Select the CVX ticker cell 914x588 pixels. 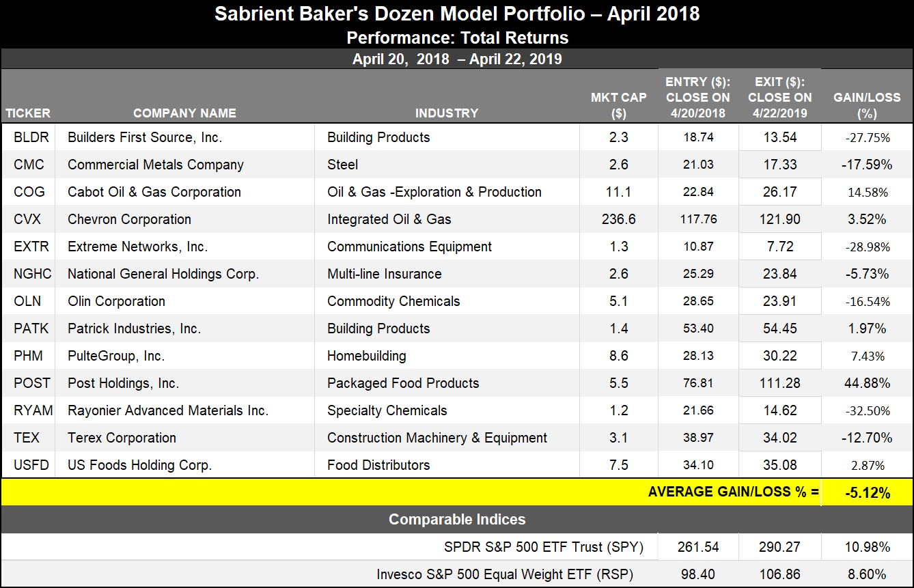[29, 219]
